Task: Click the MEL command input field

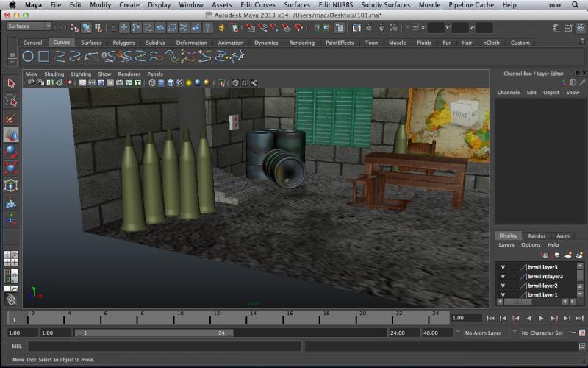Action: point(163,346)
